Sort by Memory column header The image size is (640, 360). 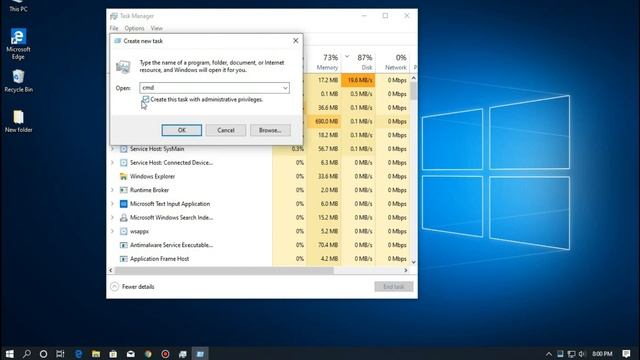pos(323,62)
